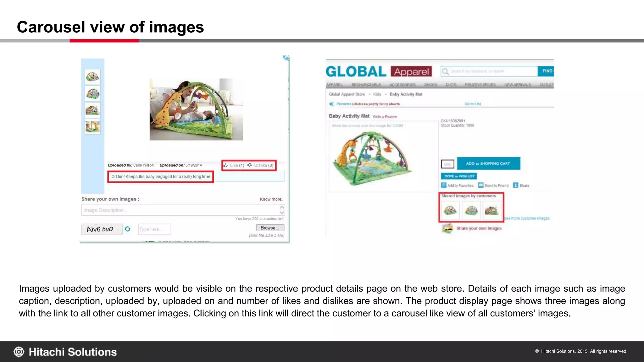Viewport: 644px width, 362px height.
Task: Select third carousel thumbnail in sidebar
Action: 92,110
